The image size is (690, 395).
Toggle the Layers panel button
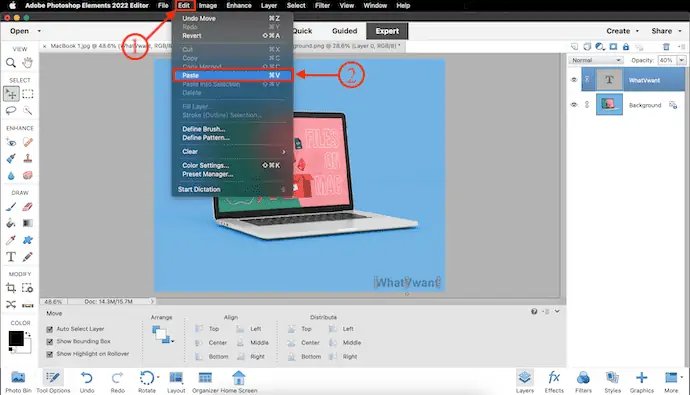pyautogui.click(x=525, y=381)
